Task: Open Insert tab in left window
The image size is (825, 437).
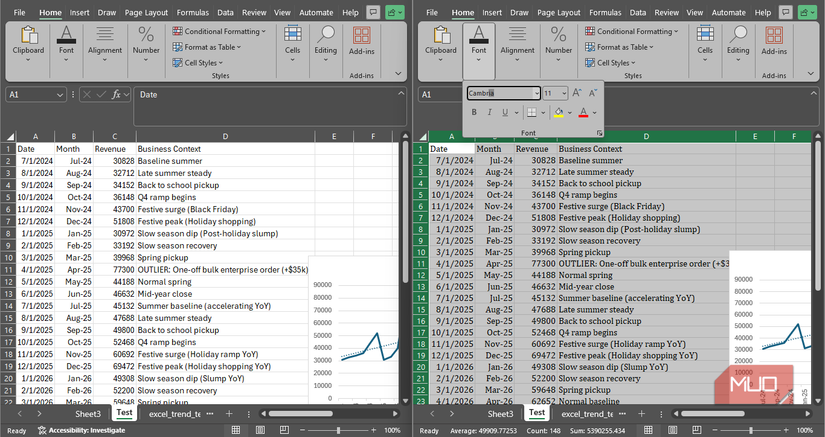Action: coord(79,12)
